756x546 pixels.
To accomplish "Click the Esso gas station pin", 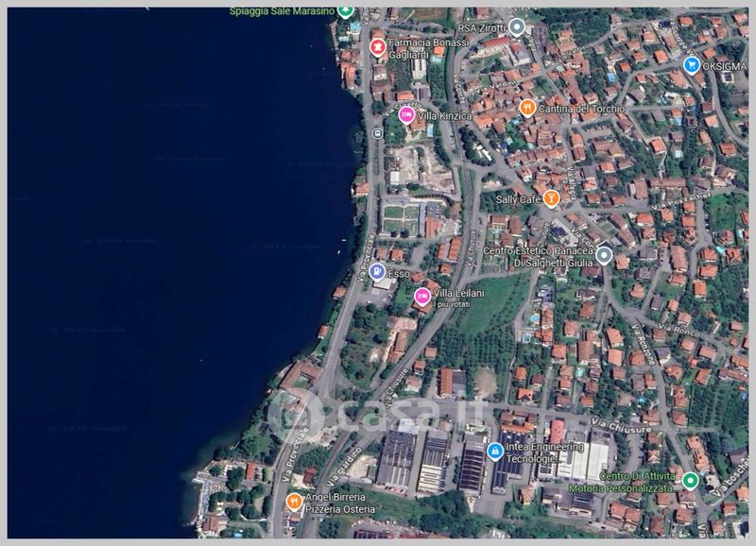I will pyautogui.click(x=377, y=273).
